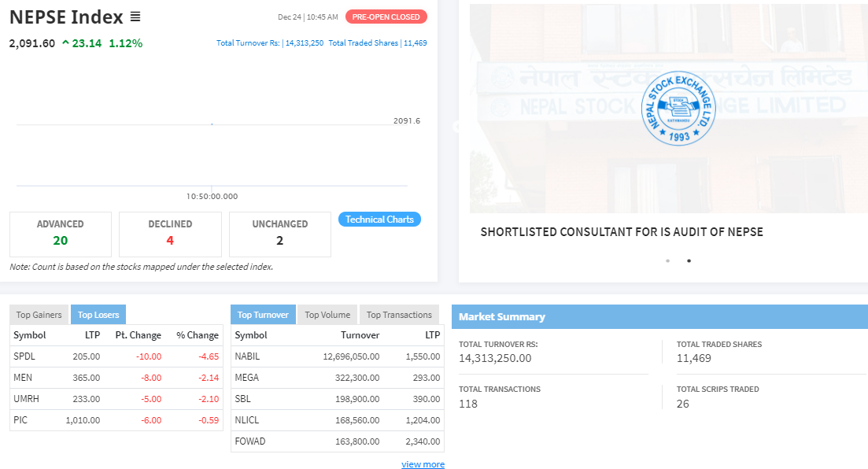Screen dimensions: 868x469
Task: Click the UNCHANGED 2 count box
Action: 280,234
